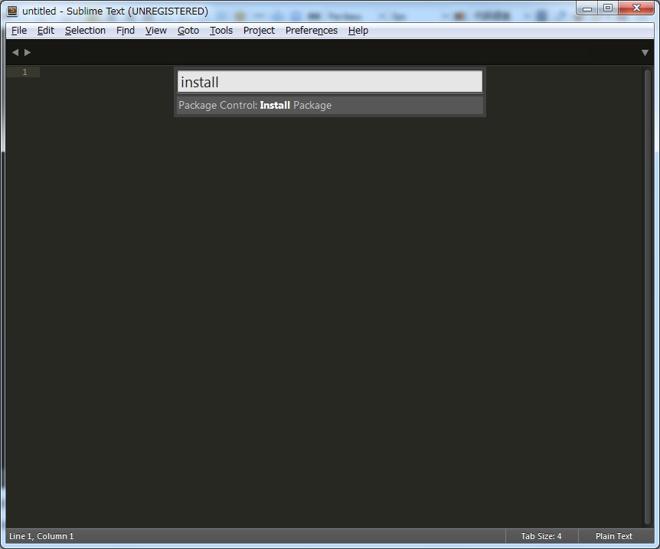Open the tab list dropdown arrow

pyautogui.click(x=645, y=53)
